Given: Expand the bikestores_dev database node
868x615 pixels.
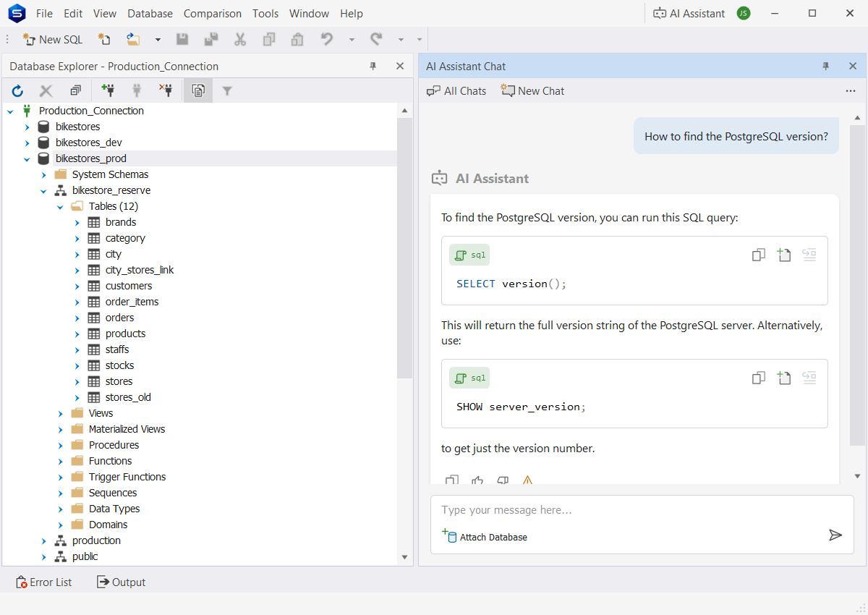Looking at the screenshot, I should (x=27, y=143).
